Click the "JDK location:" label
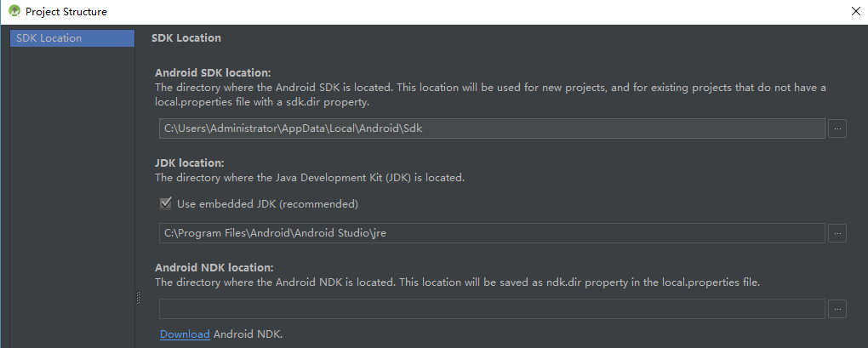Viewport: 868px width, 348px height. tap(189, 163)
